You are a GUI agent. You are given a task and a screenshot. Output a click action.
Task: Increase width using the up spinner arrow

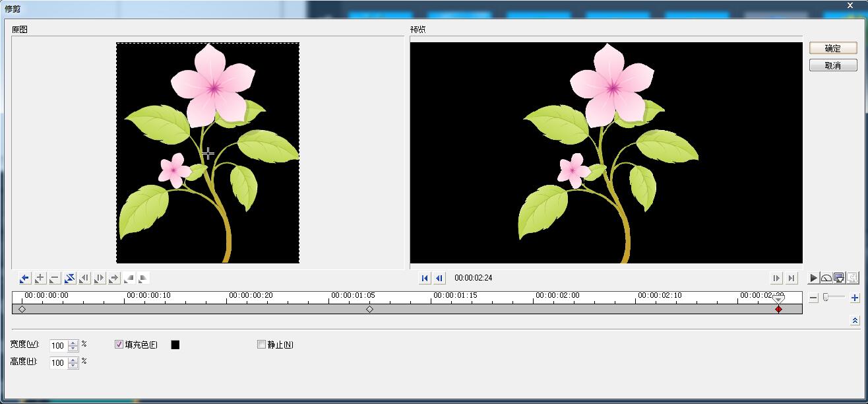coord(73,343)
